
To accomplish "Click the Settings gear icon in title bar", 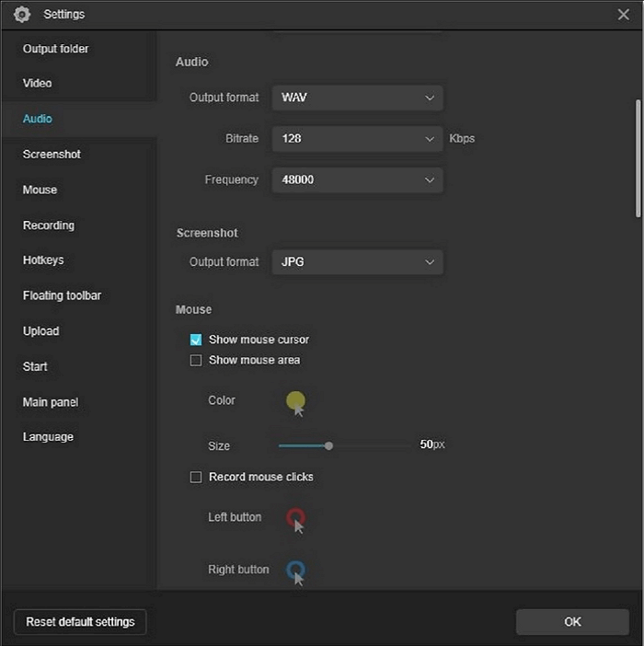I will pos(22,15).
